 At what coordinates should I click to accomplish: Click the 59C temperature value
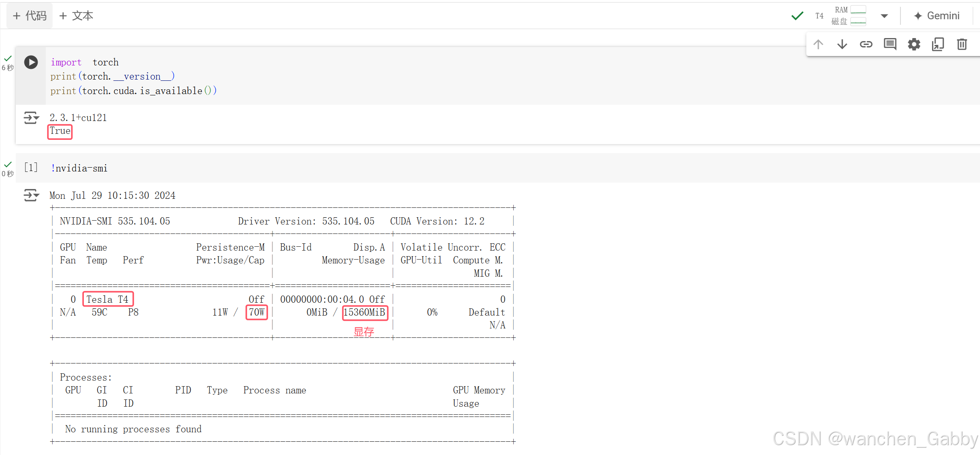(99, 312)
